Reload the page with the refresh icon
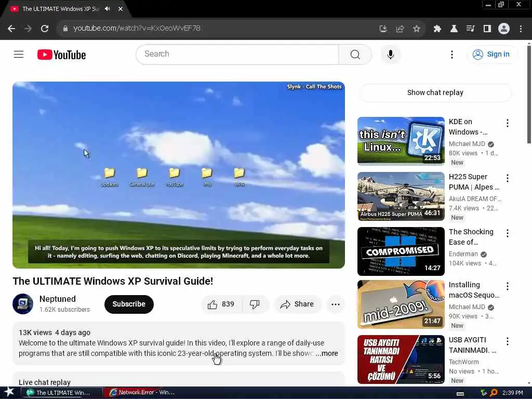Screen dimensions: 532x399 point(45,29)
